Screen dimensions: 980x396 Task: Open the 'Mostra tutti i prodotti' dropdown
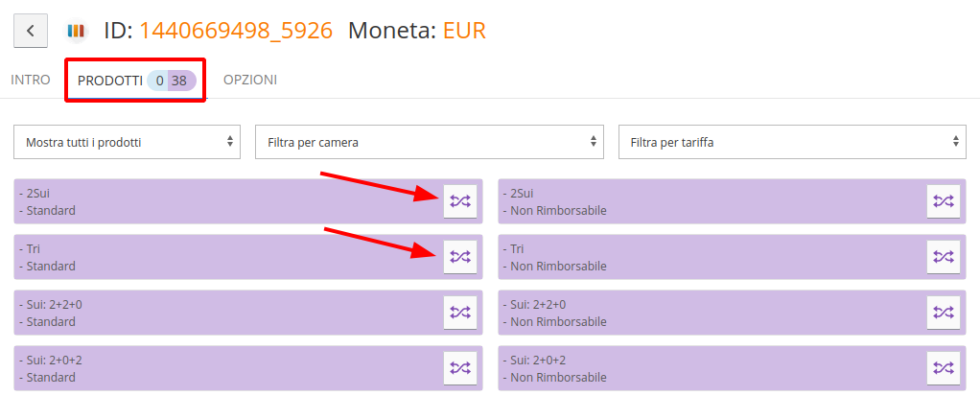click(x=128, y=143)
